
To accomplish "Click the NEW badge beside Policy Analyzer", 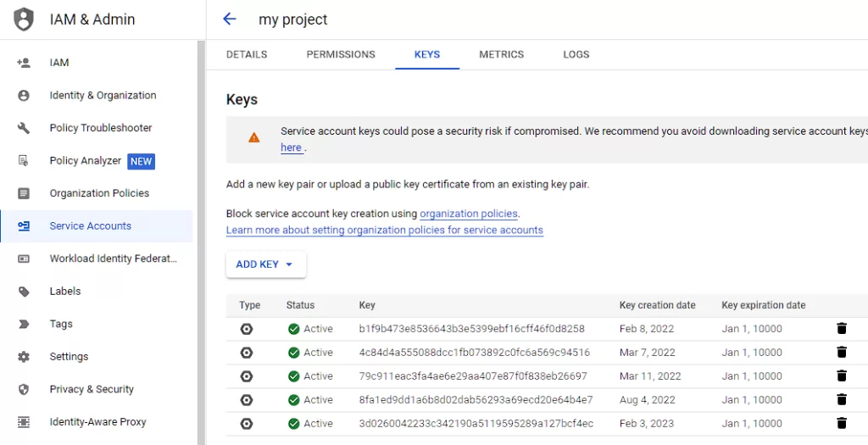I will click(142, 161).
